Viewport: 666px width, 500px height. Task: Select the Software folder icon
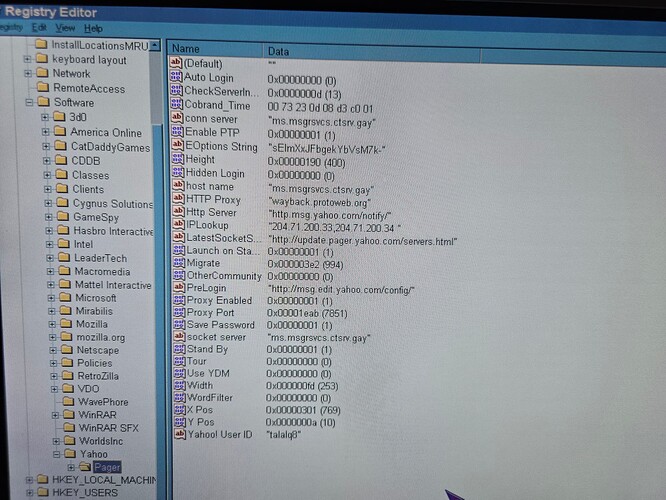43,102
